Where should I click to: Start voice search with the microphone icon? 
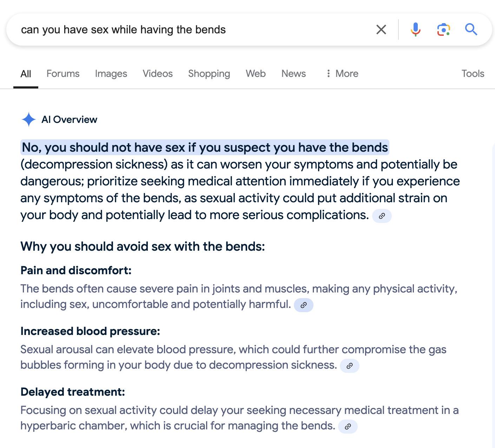tap(415, 29)
